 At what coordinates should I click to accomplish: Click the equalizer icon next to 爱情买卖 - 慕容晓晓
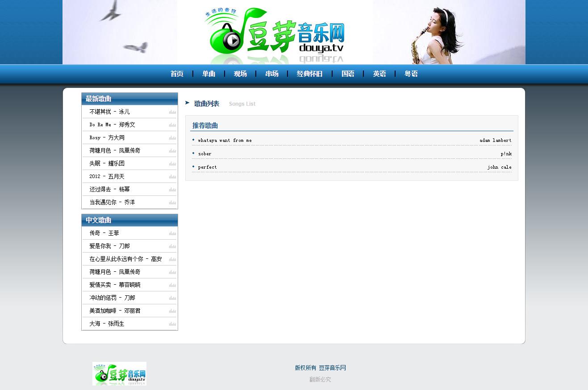(x=172, y=285)
